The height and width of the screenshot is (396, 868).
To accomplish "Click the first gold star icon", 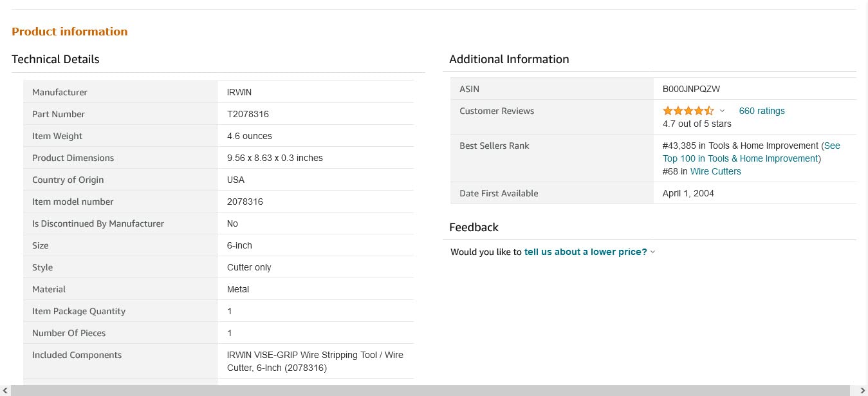I will (667, 110).
